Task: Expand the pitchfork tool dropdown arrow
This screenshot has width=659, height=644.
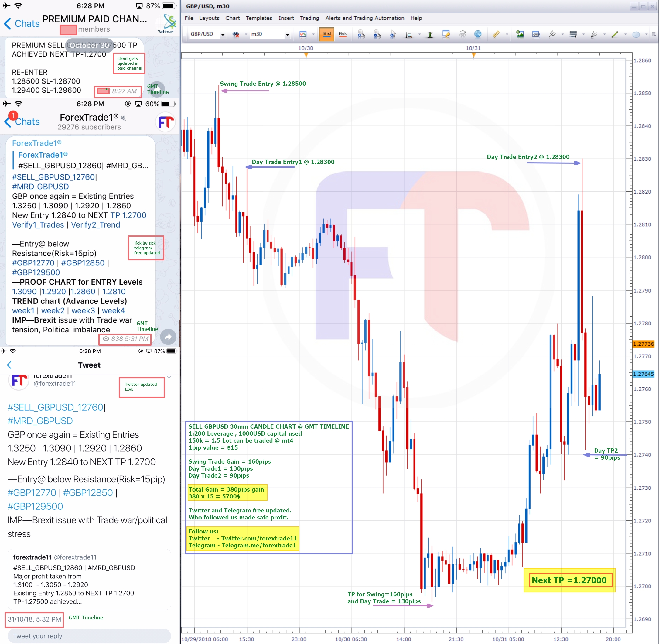Action: click(x=563, y=34)
